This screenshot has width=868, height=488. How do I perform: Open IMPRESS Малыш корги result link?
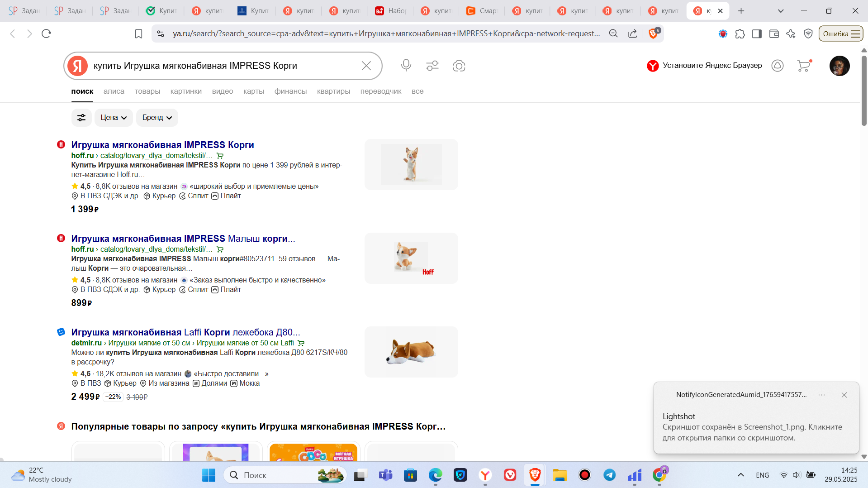click(183, 239)
